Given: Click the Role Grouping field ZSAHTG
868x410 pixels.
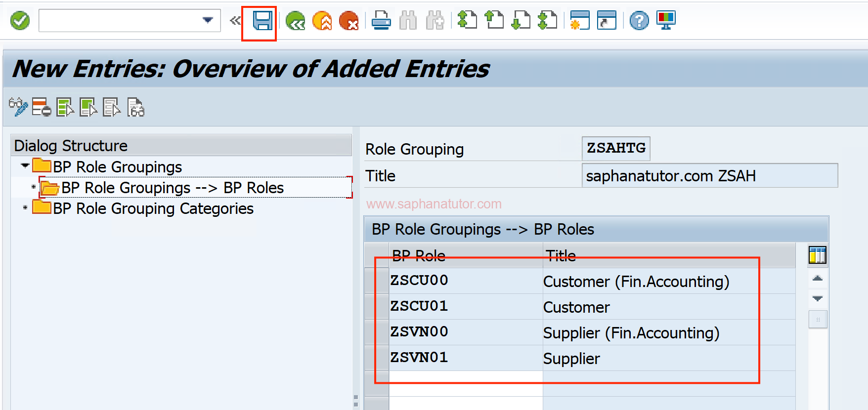Looking at the screenshot, I should [x=616, y=148].
